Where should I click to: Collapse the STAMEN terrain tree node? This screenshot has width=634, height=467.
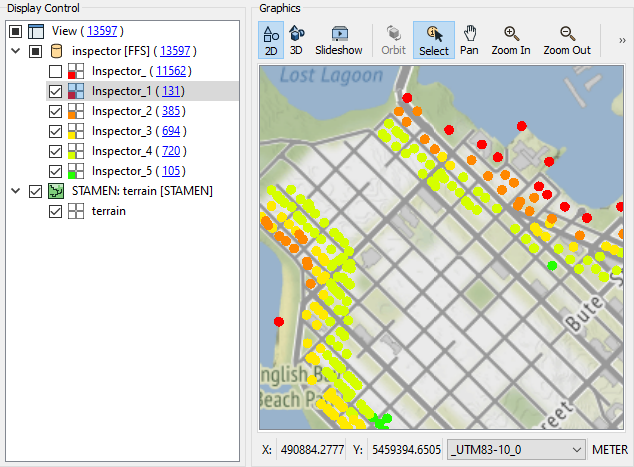click(x=15, y=191)
